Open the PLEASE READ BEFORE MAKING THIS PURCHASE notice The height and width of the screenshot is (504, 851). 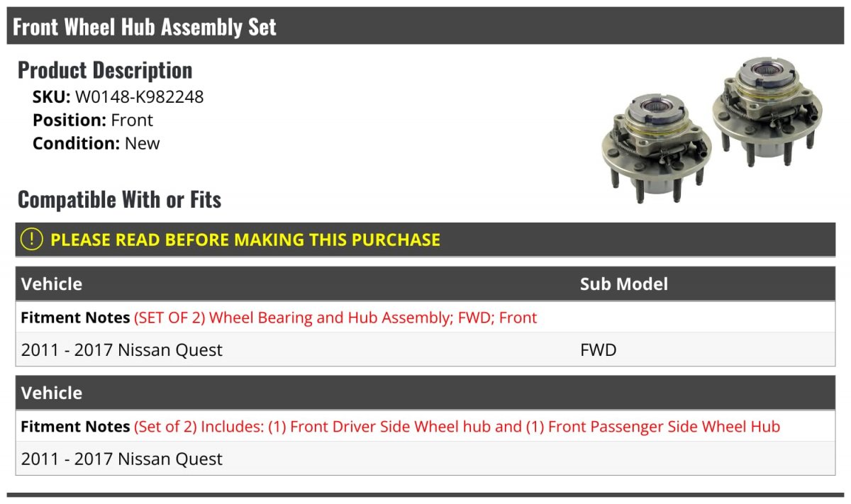click(245, 240)
